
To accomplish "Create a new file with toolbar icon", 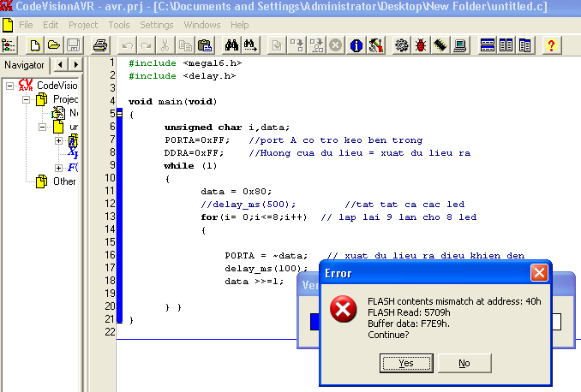I will 35,45.
